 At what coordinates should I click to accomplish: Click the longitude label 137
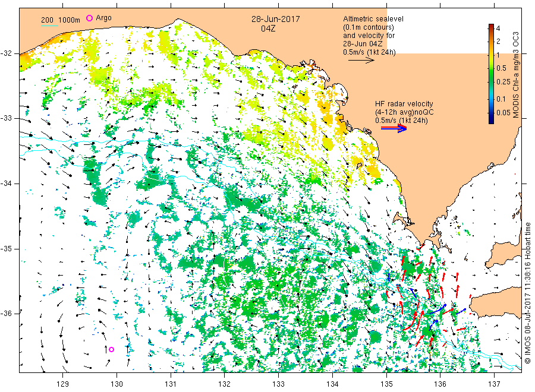494,384
